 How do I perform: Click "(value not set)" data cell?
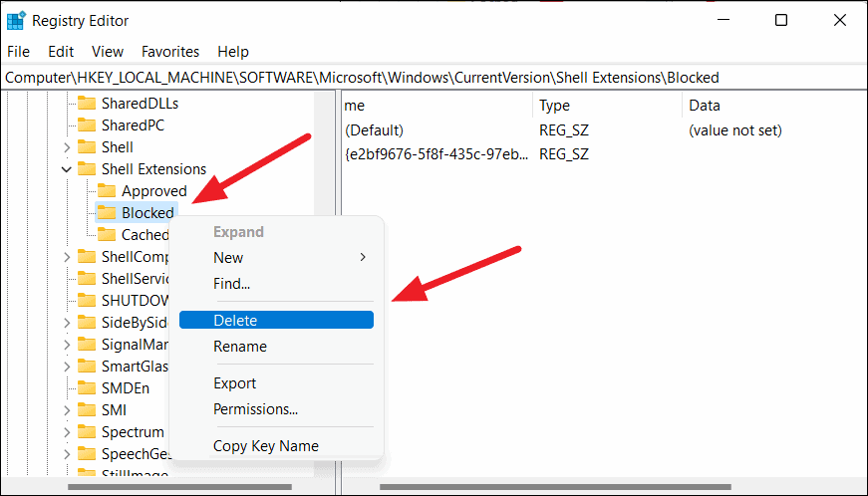pyautogui.click(x=735, y=130)
